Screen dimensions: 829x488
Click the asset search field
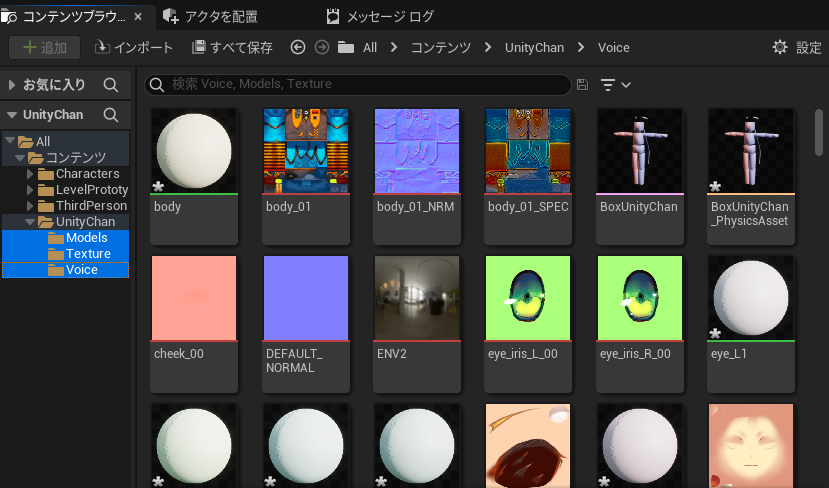pos(358,84)
